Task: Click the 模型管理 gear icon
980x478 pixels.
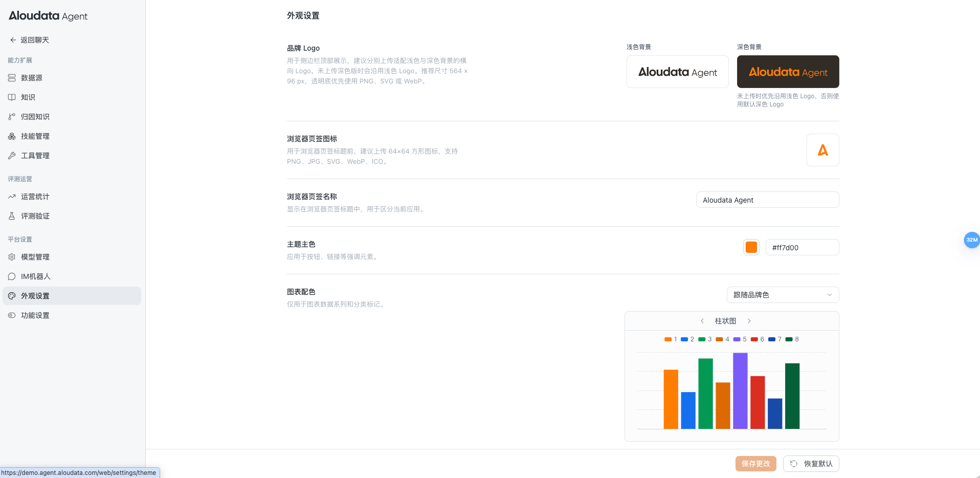Action: tap(12, 257)
